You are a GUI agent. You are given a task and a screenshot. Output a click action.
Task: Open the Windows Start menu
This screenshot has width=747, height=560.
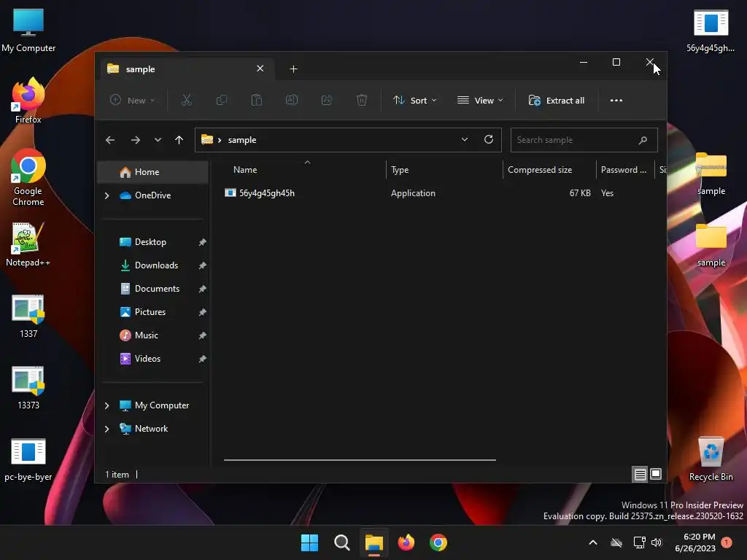click(x=309, y=542)
